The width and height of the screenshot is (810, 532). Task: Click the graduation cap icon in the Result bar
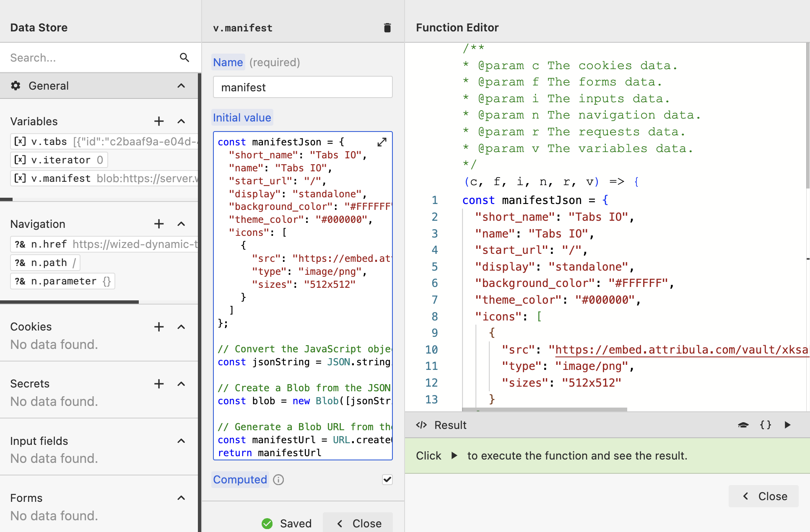[x=743, y=425]
